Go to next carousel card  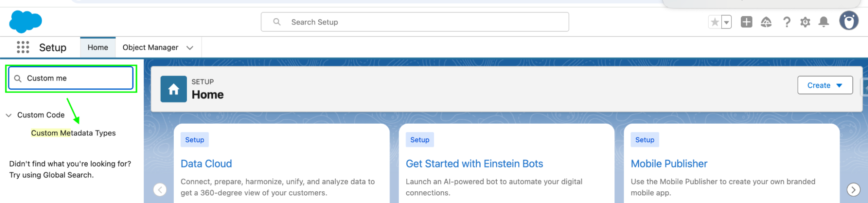point(853,190)
